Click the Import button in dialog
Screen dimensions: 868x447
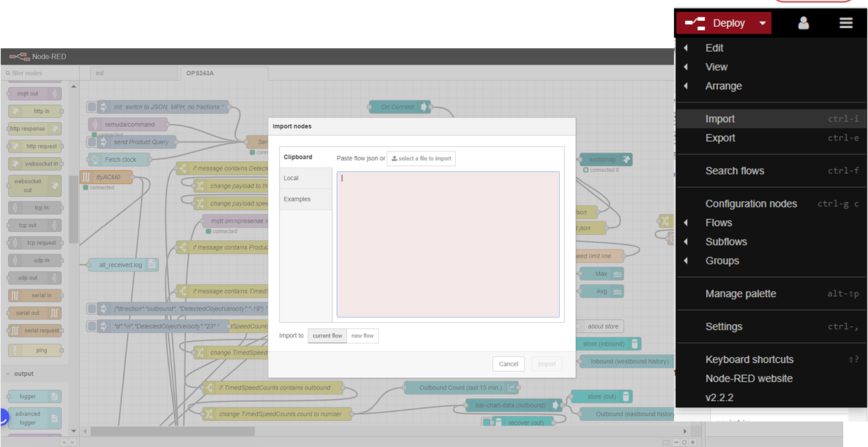[547, 364]
